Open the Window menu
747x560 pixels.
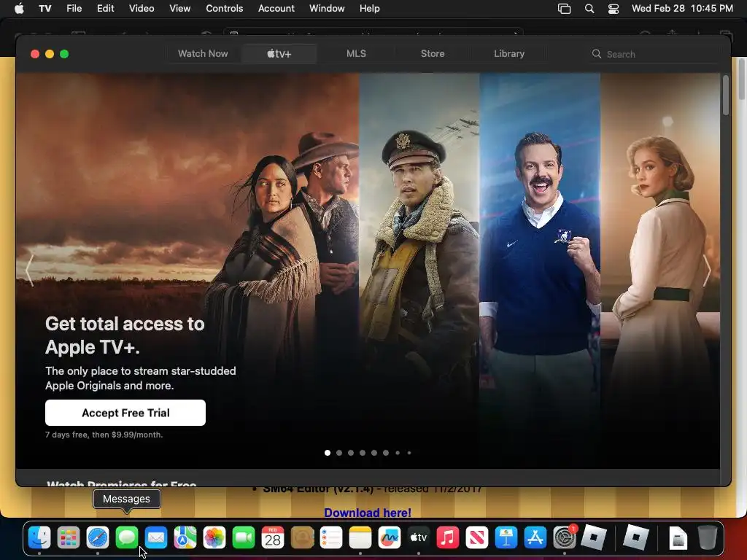tap(327, 8)
